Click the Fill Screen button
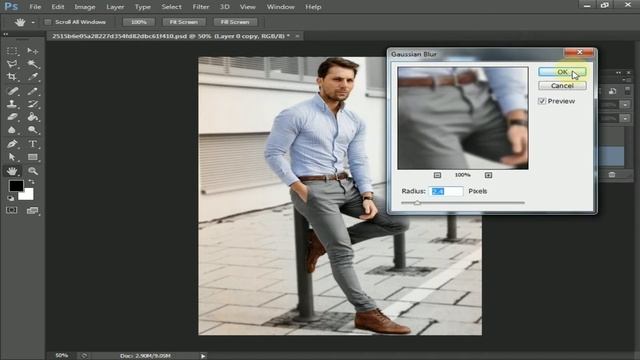 click(235, 22)
